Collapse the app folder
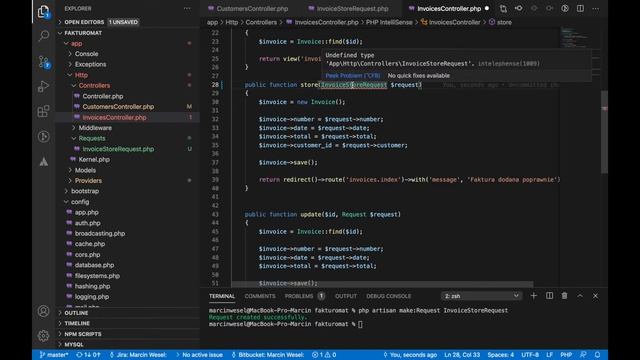This screenshot has height=360, width=640. pyautogui.click(x=128, y=43)
